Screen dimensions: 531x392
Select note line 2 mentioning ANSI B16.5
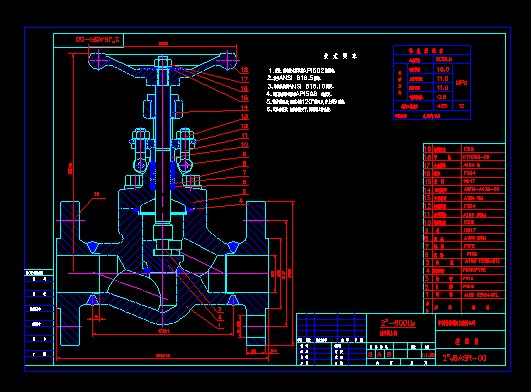pyautogui.click(x=294, y=79)
